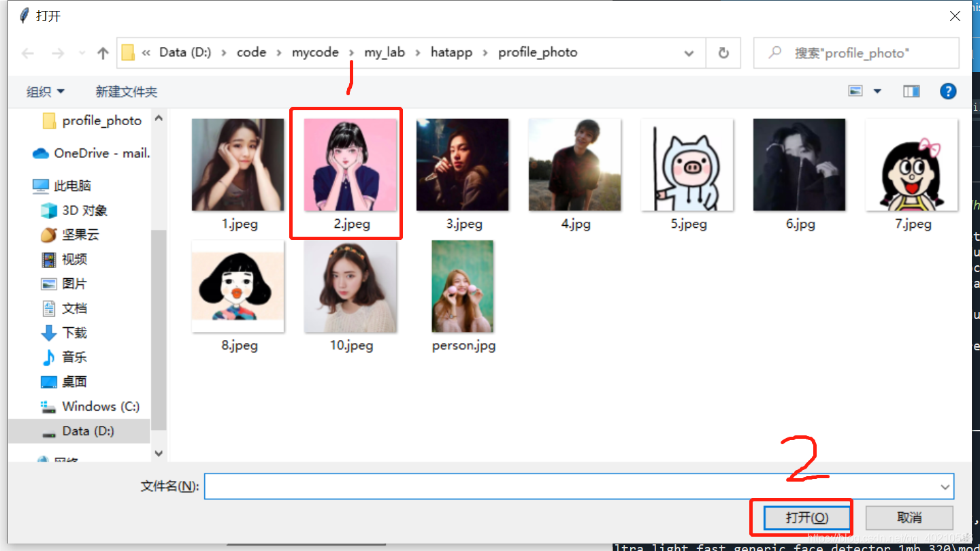
Task: Go forward using the right arrow
Action: [57, 53]
